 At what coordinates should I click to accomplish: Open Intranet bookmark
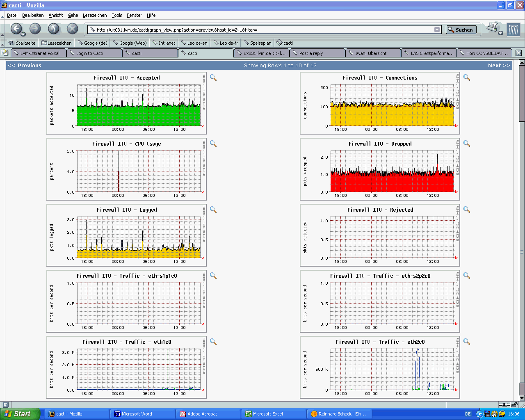coord(164,43)
